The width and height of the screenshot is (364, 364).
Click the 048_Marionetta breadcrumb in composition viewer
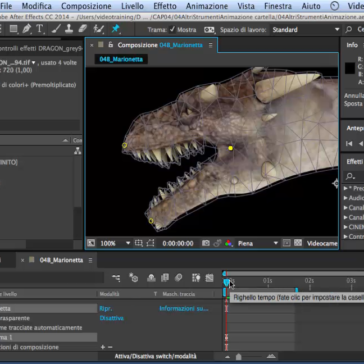point(121,59)
